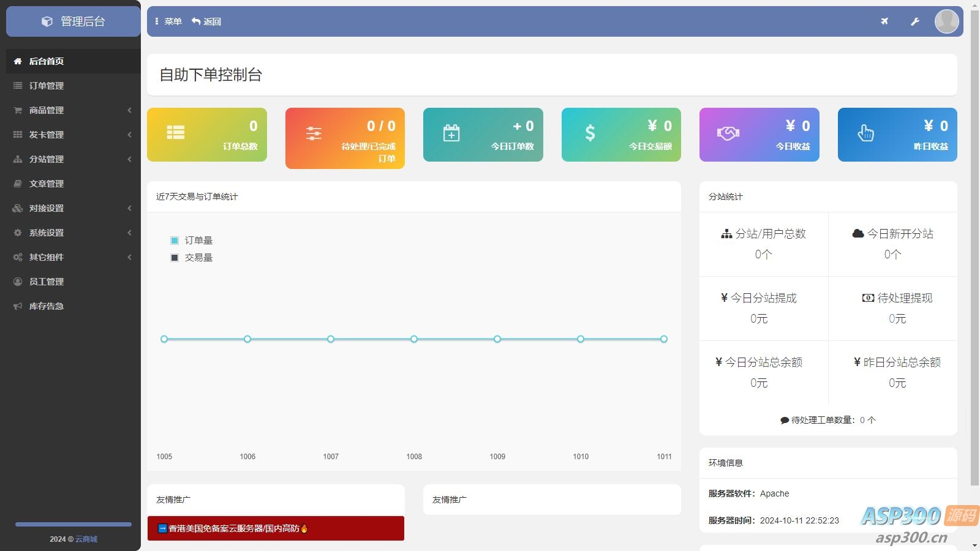The height and width of the screenshot is (551, 980).
Task: Click the page vertical scrollbar
Action: 974,245
